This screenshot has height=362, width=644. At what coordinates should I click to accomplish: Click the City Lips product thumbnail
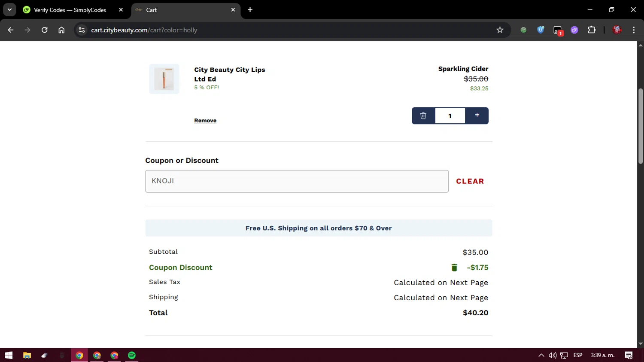click(164, 79)
